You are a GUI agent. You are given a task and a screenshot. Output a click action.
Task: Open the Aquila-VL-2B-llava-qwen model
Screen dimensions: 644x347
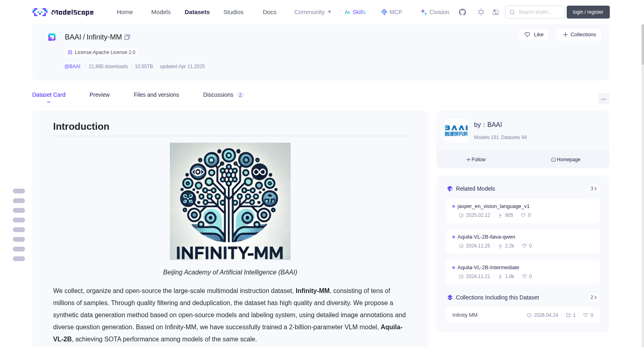click(522, 241)
